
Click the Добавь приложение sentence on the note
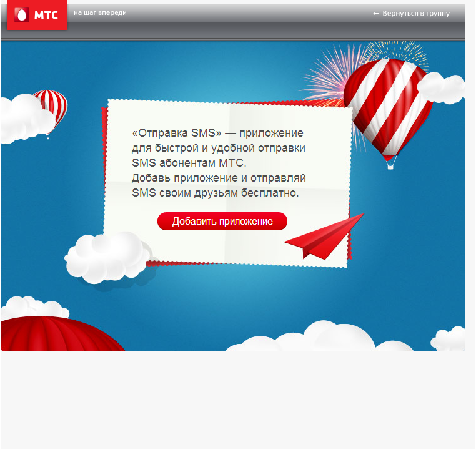[219, 179]
